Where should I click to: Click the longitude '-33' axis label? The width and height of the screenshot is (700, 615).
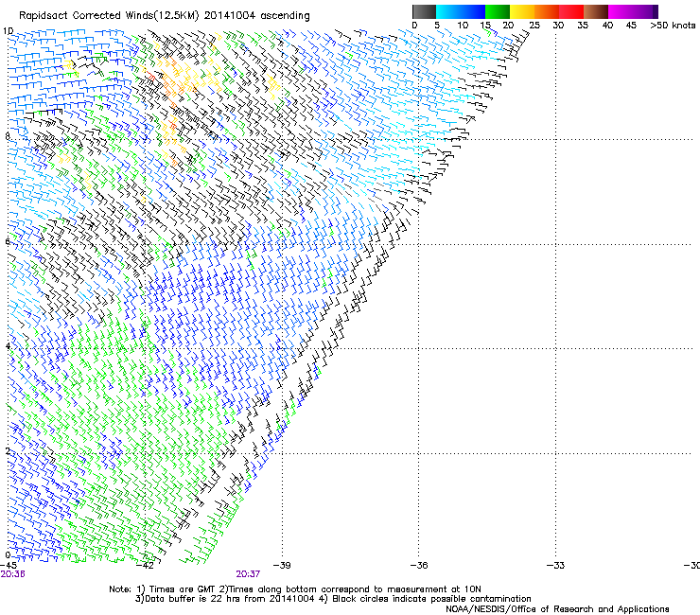coord(556,565)
